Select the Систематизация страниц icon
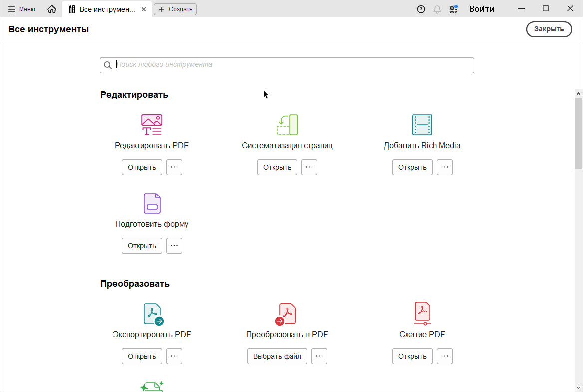The width and height of the screenshot is (583, 392). pos(287,125)
